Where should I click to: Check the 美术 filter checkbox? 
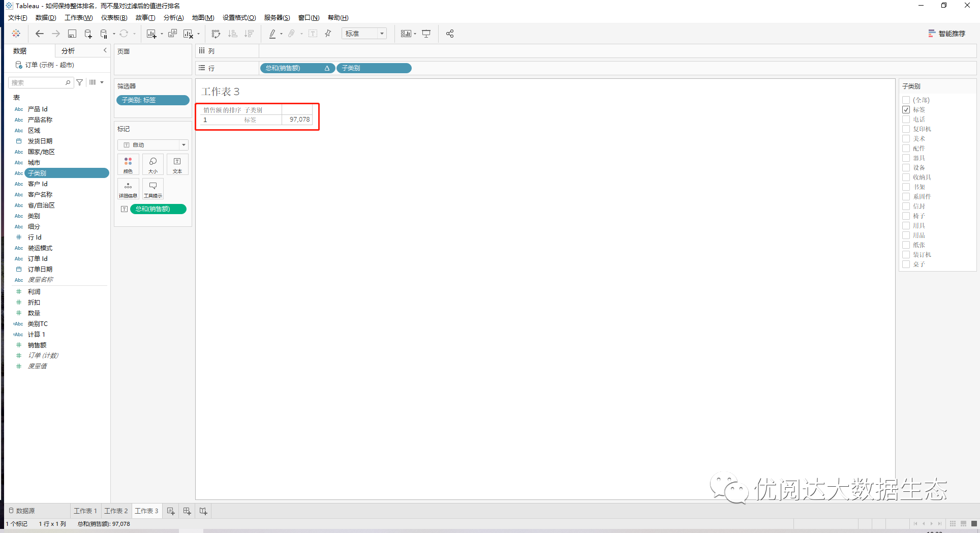[x=906, y=139]
